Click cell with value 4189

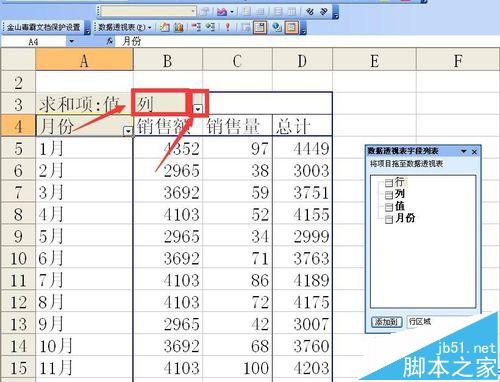pos(302,280)
